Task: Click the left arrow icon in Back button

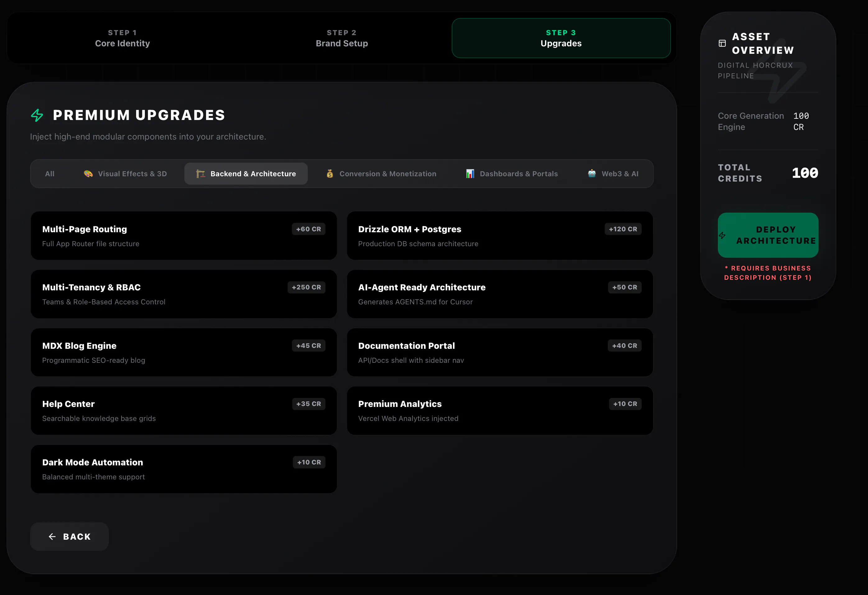Action: [52, 537]
